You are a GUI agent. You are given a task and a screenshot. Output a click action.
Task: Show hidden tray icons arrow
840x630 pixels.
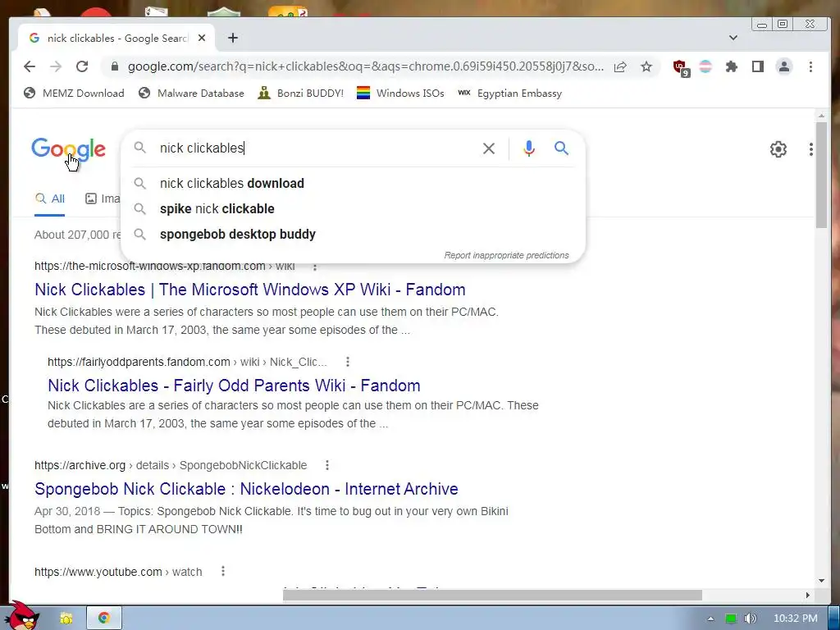711,619
